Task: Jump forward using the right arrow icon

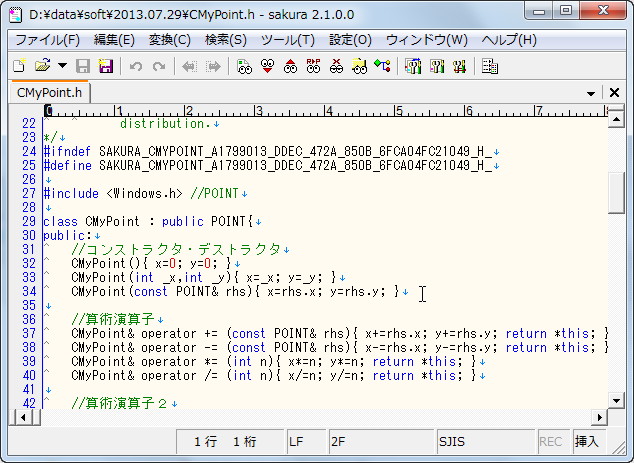Action: [213, 66]
